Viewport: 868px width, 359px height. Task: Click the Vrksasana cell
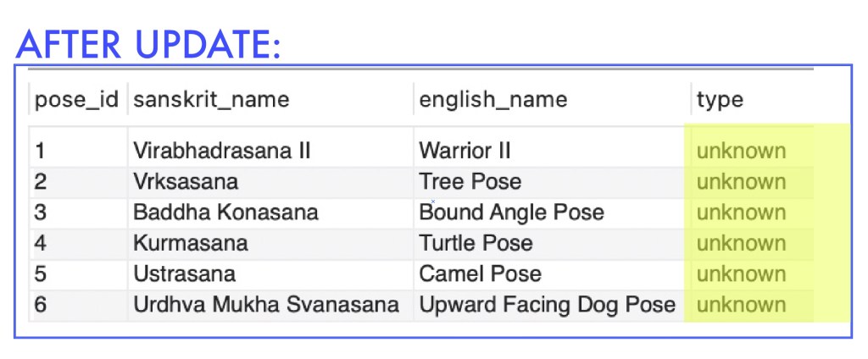pyautogui.click(x=186, y=182)
